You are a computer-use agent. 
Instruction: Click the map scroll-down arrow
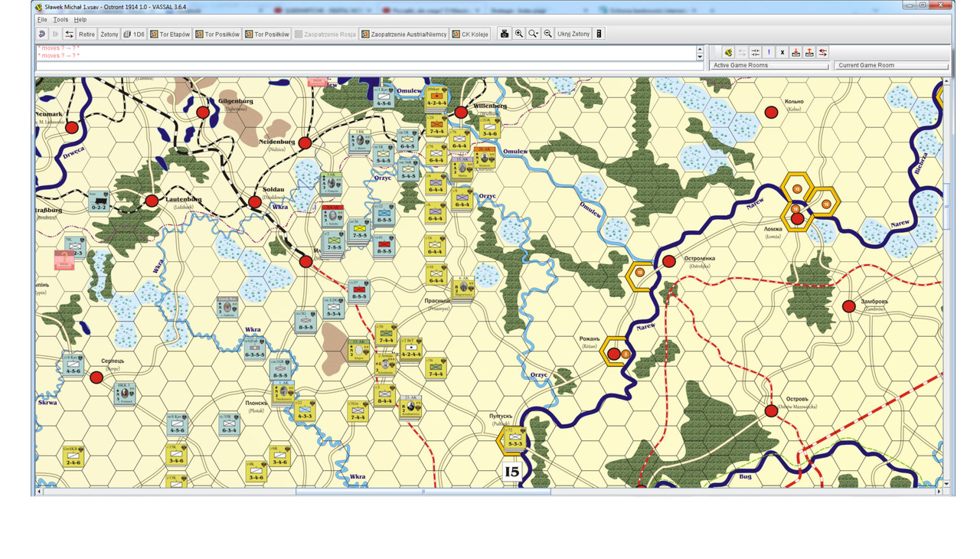point(946,484)
